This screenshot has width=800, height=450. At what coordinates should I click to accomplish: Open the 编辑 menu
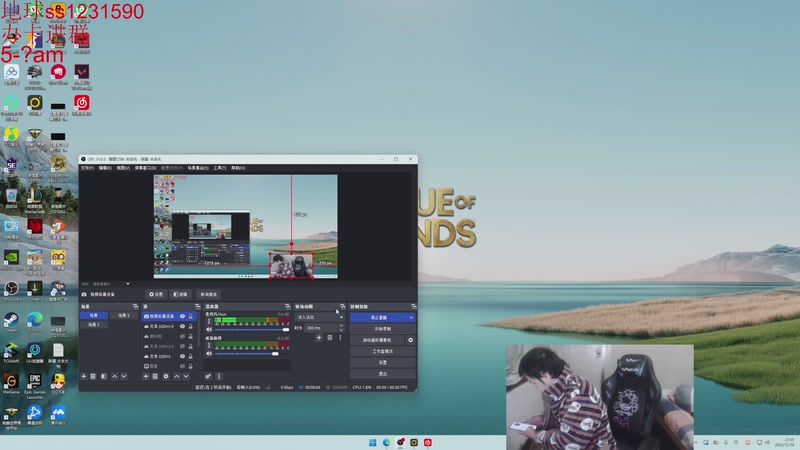pyautogui.click(x=105, y=168)
